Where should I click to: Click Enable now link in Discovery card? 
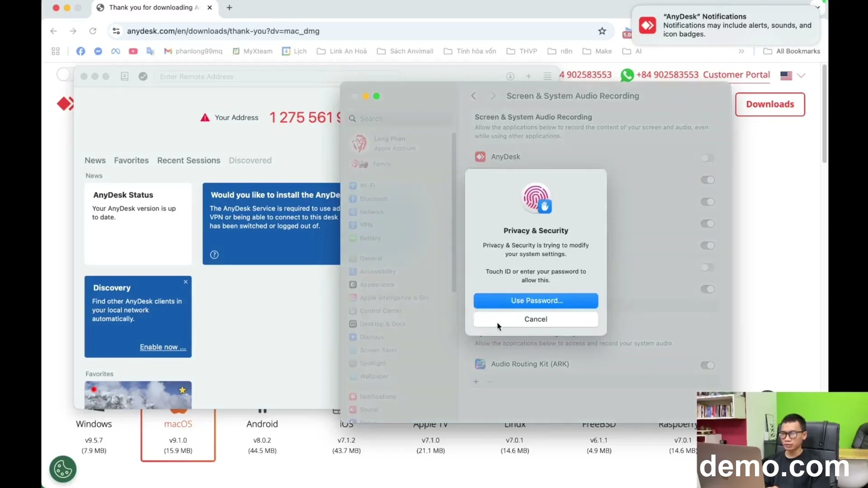click(163, 347)
